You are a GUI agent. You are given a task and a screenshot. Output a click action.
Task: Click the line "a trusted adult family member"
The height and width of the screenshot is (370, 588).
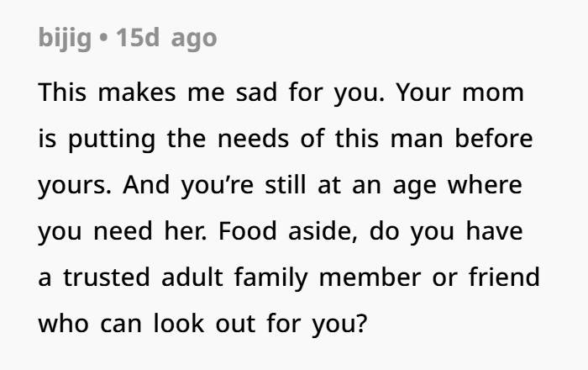(289, 277)
